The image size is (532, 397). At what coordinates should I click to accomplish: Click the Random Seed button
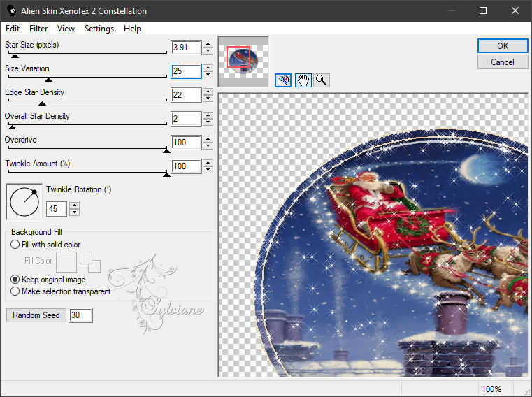click(36, 315)
